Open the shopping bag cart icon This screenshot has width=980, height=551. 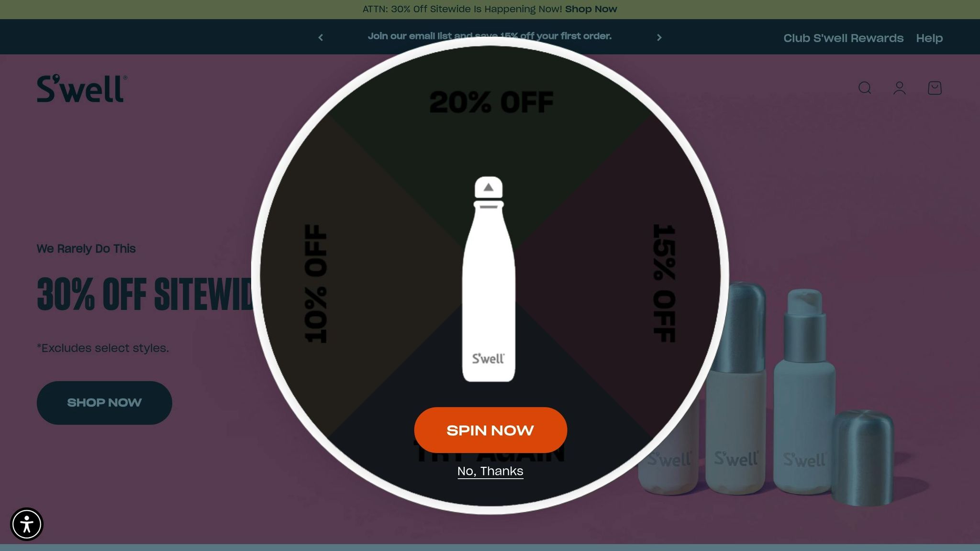[x=935, y=88]
